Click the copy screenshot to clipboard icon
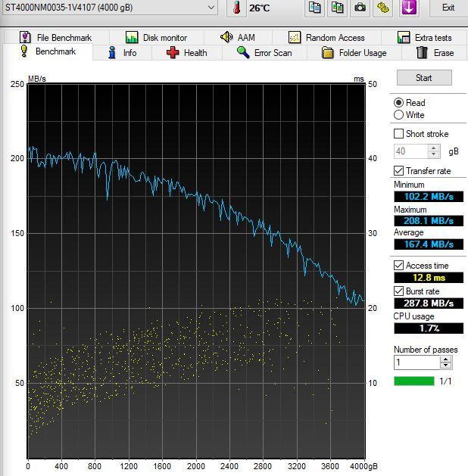468x476 pixels. pos(337,8)
